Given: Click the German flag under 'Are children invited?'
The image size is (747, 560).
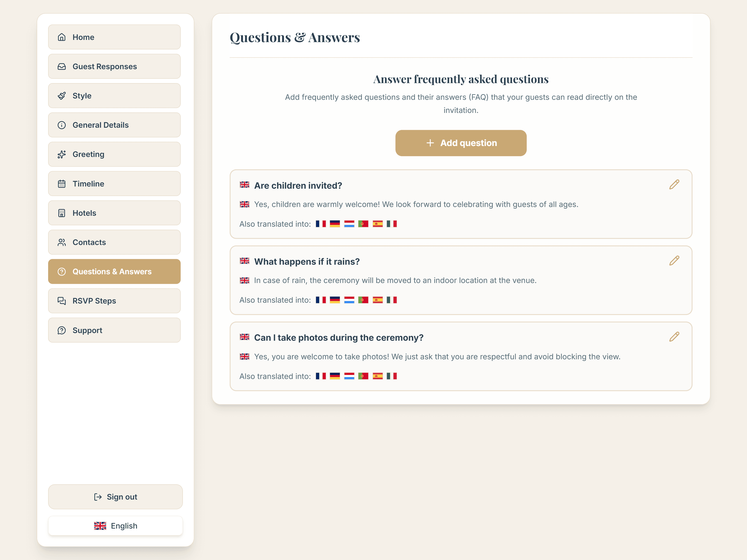Looking at the screenshot, I should (x=335, y=224).
